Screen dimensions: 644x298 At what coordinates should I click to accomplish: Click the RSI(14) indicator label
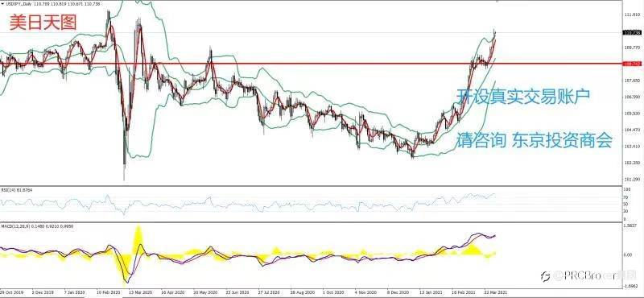[16, 189]
